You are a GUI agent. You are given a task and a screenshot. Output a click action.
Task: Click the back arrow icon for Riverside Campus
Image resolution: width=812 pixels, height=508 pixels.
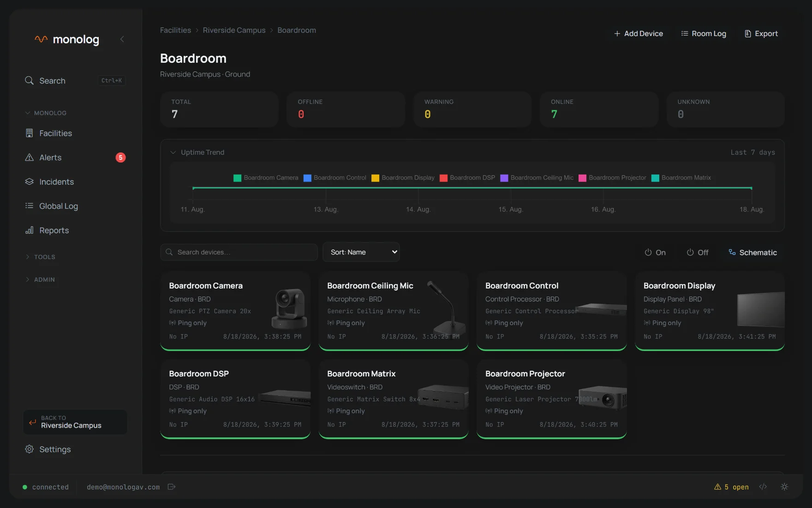click(x=33, y=422)
